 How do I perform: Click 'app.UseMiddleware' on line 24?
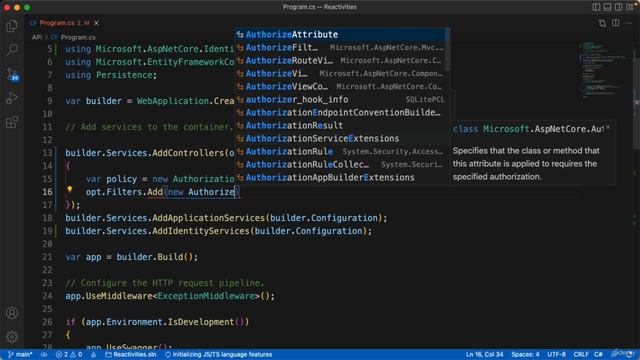click(x=109, y=296)
